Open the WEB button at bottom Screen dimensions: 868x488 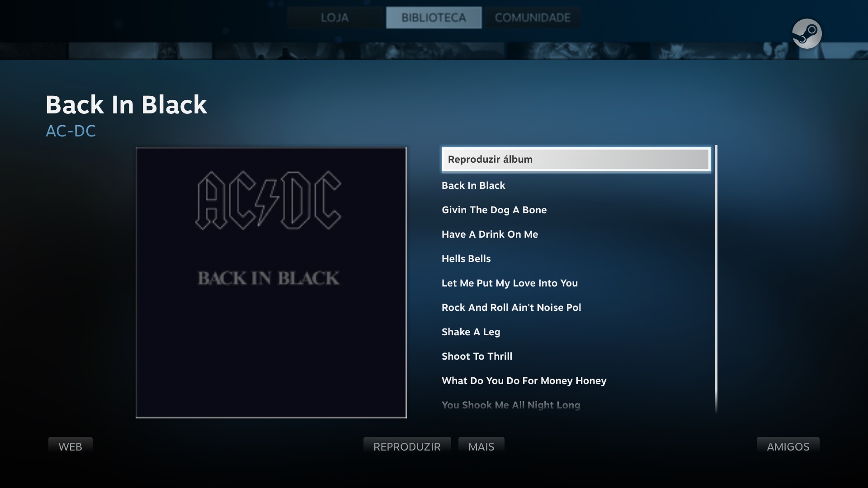[71, 446]
